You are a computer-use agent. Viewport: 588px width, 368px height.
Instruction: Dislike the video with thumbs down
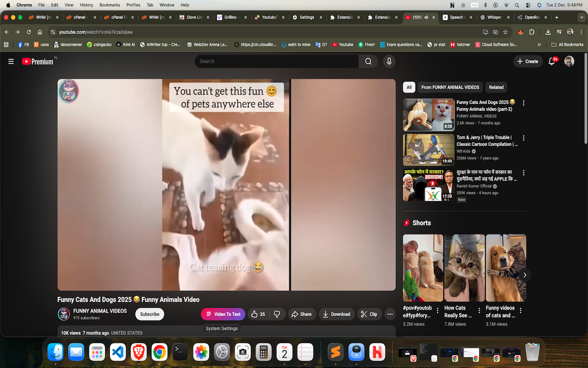click(277, 314)
